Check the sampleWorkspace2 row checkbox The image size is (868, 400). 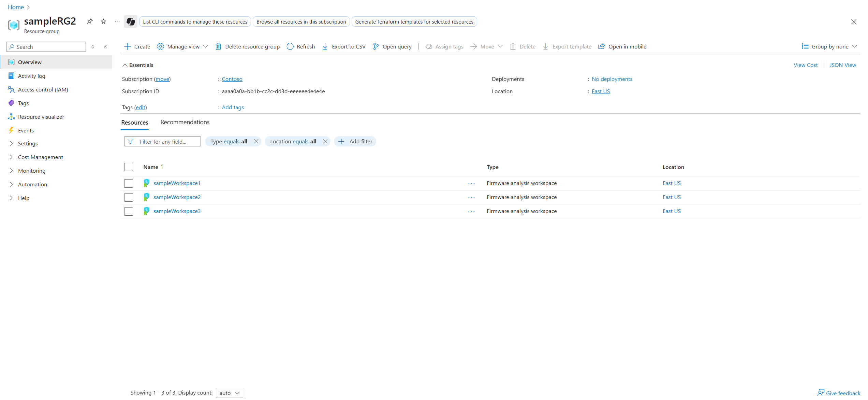129,197
